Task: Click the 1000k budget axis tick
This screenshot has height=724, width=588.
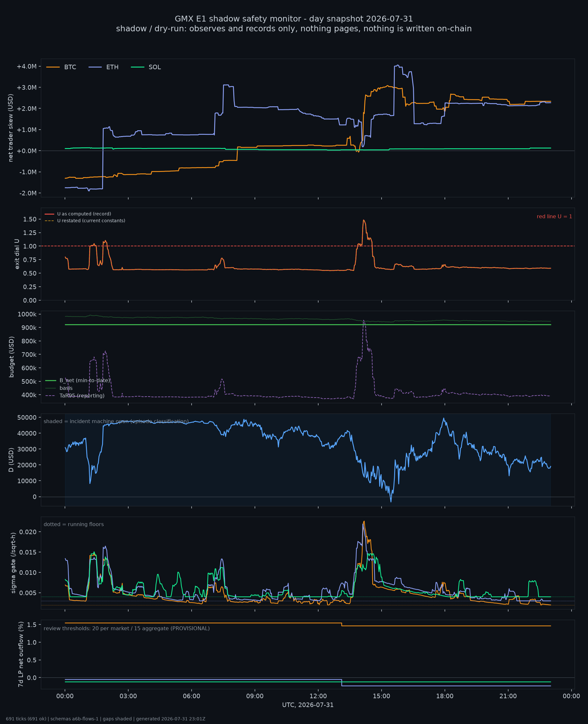Action: pyautogui.click(x=27, y=314)
